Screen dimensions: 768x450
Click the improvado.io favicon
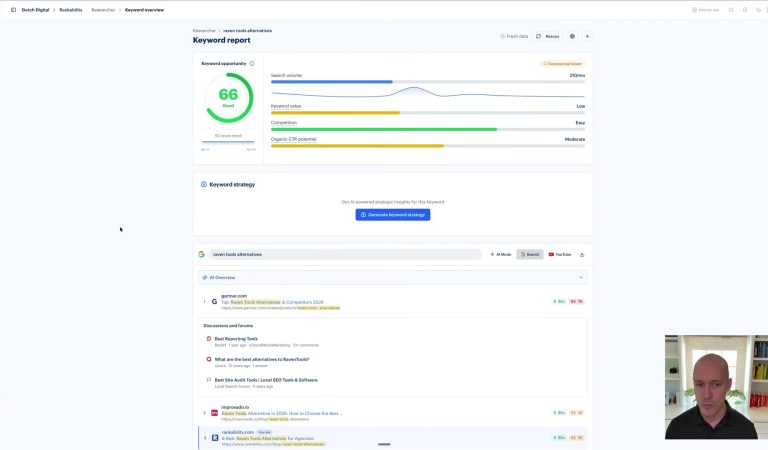214,413
